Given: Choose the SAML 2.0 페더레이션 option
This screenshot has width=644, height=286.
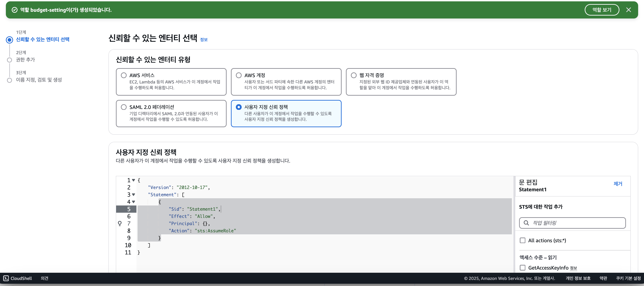Looking at the screenshot, I should click(x=124, y=107).
